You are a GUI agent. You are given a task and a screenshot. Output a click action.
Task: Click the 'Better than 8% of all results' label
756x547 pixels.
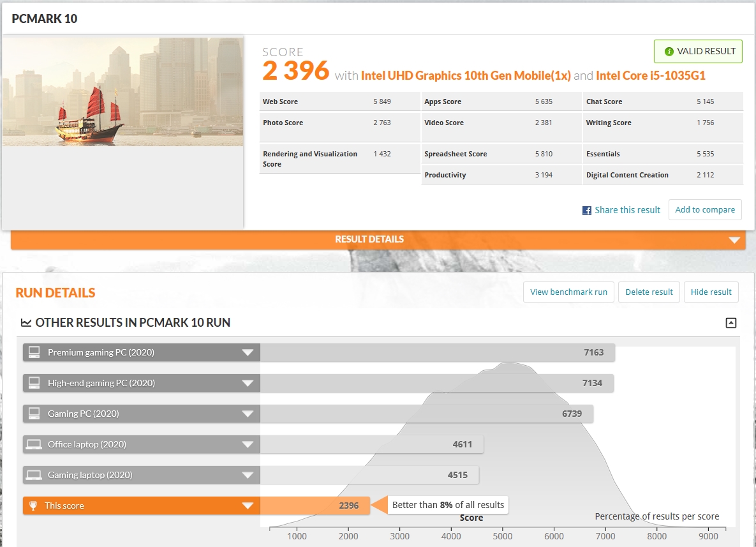448,505
